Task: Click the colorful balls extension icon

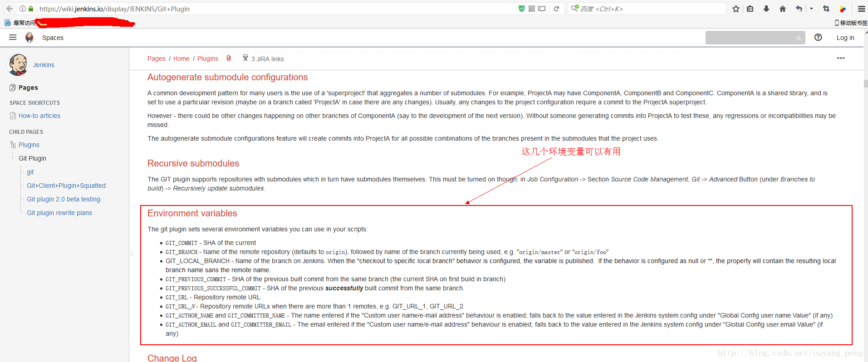Action: (843, 9)
